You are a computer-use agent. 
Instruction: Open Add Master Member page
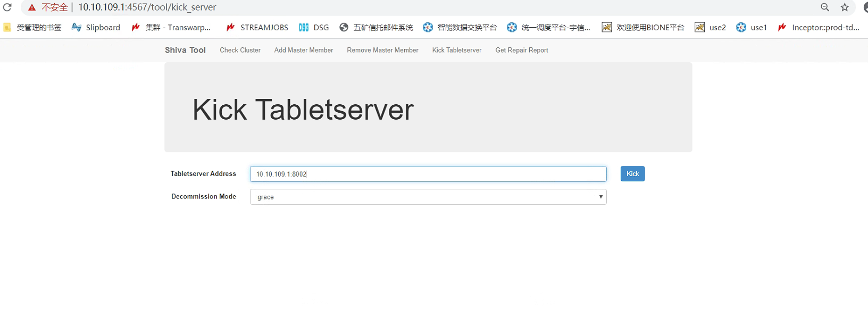[304, 51]
